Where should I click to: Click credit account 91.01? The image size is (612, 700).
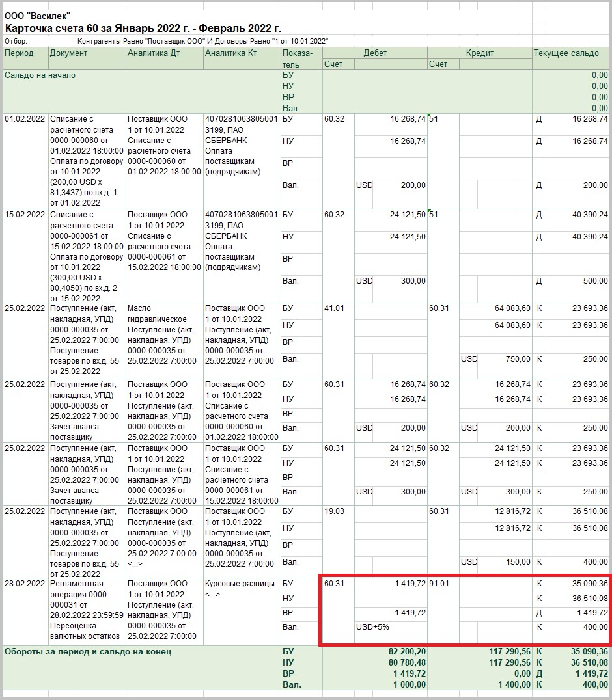coord(439,584)
